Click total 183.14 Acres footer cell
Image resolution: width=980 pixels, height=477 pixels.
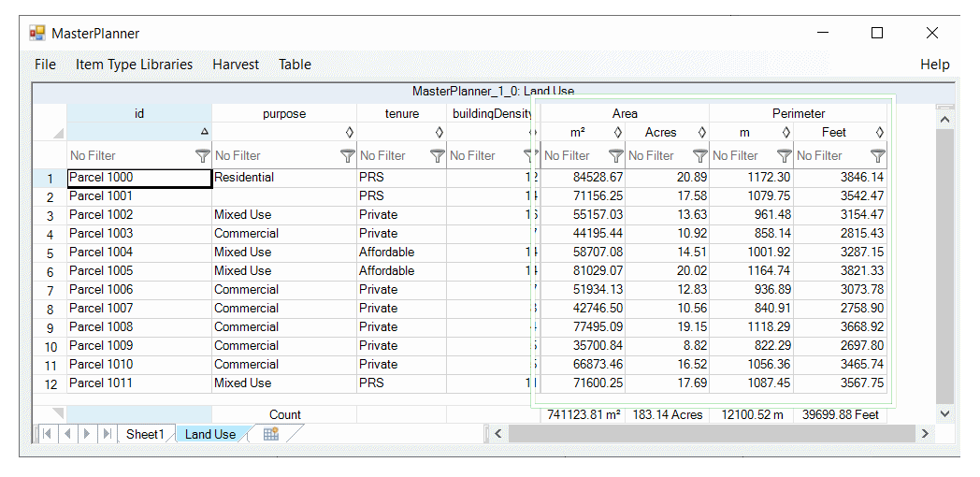668,414
